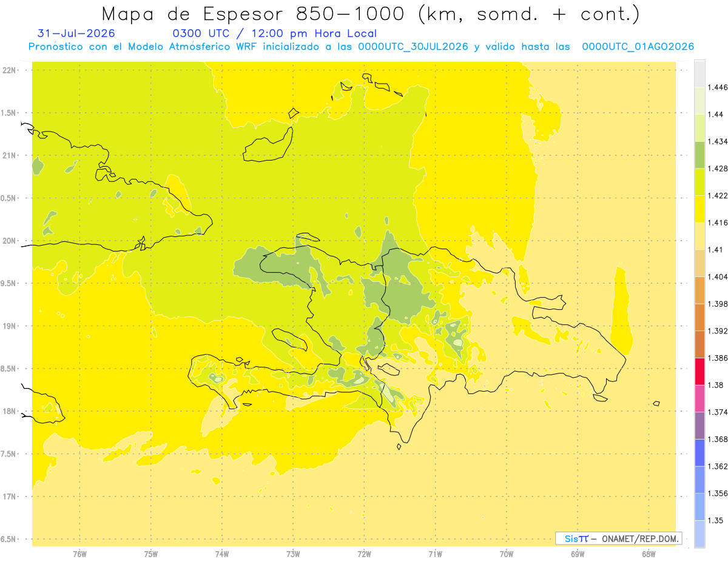Select the bright yellow legend swatch between 1.416 and 1.422
728x562 pixels.
(x=699, y=209)
